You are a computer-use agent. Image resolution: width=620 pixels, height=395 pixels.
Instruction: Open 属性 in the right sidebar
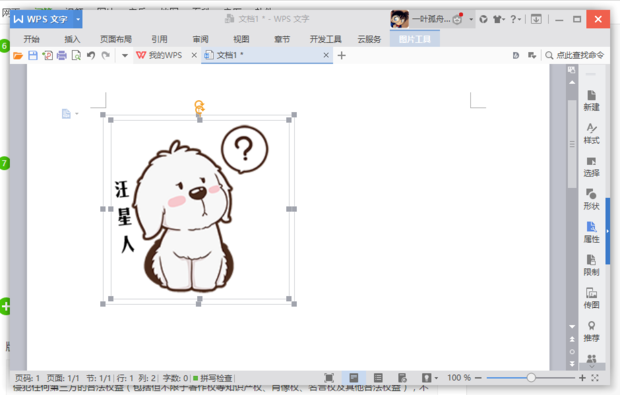pos(591,232)
